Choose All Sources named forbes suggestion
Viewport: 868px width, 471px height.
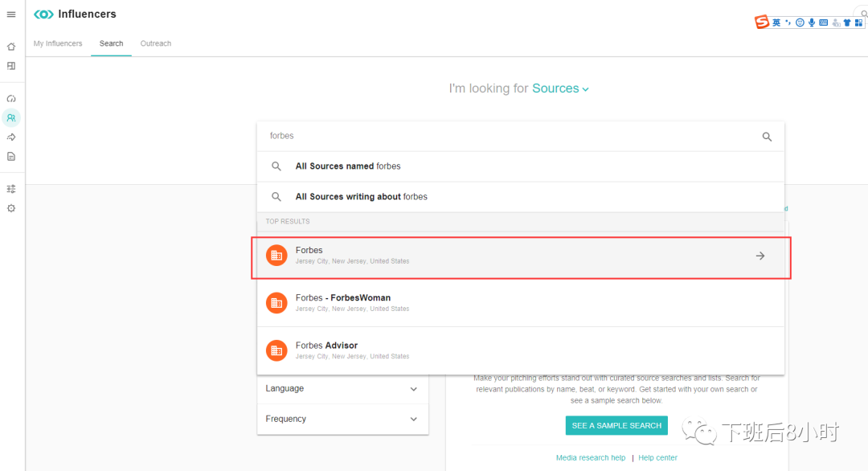pos(348,166)
